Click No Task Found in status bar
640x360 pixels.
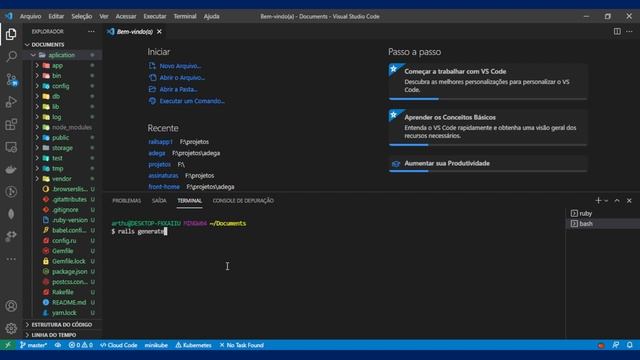pos(242,345)
